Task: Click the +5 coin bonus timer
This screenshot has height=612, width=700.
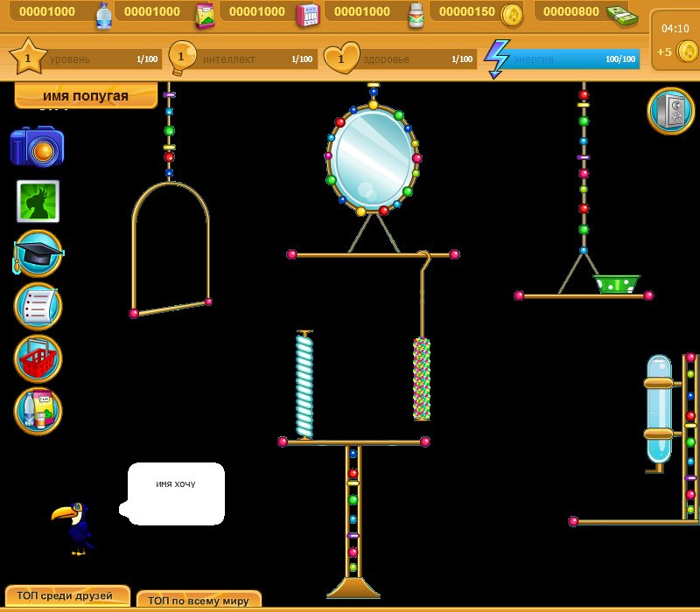Action: [x=675, y=51]
